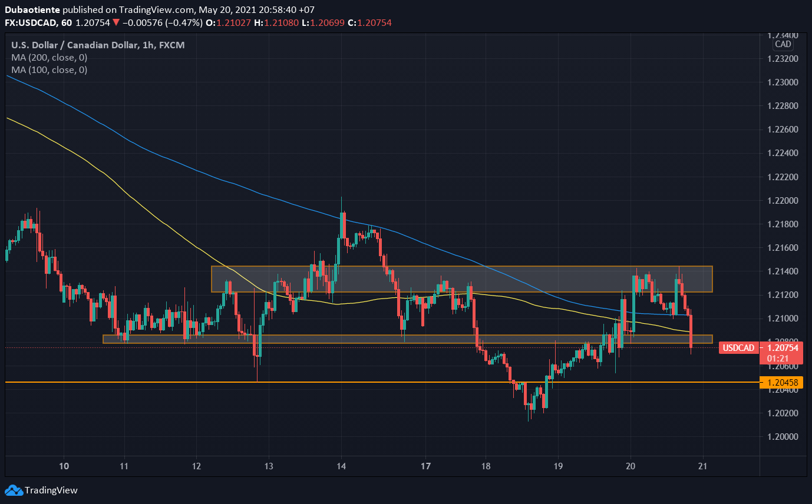Click the date label 17 on time axis

[427, 466]
